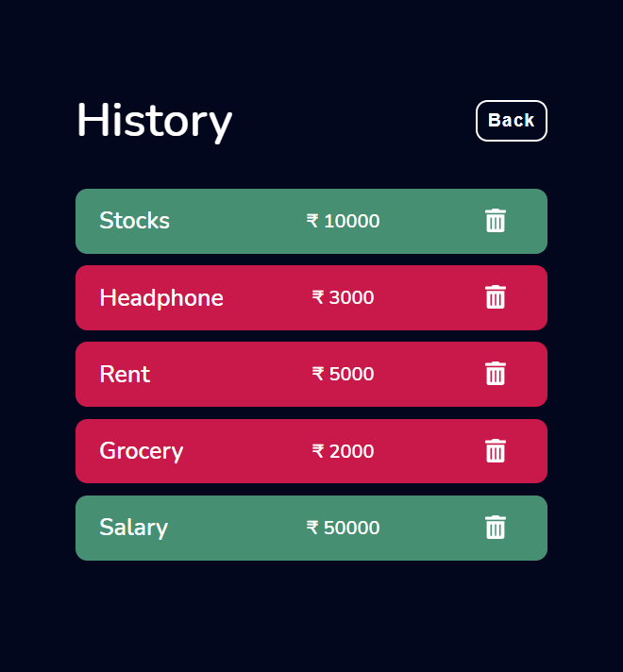
Task: Click the rupee symbol in Rent row
Action: click(x=318, y=374)
